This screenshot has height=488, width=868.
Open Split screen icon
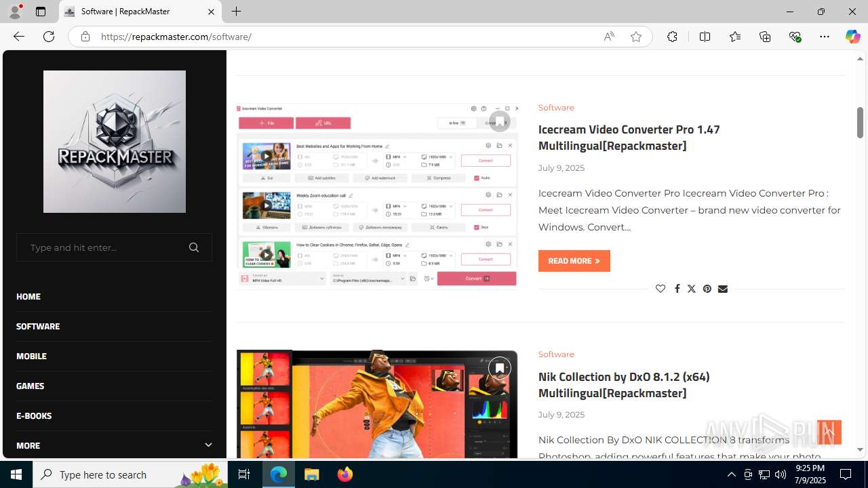pyautogui.click(x=705, y=37)
